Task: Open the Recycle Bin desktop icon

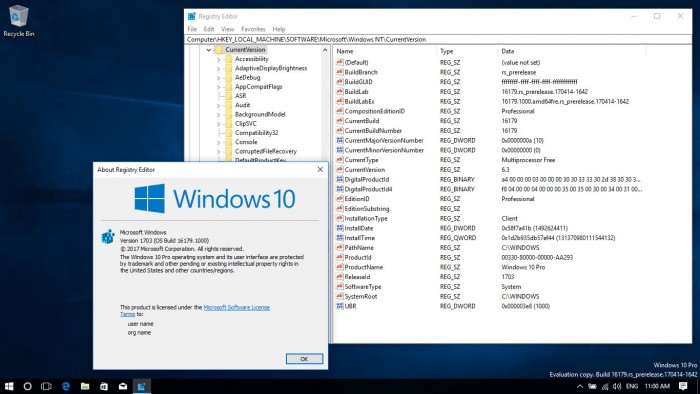Action: pos(18,21)
